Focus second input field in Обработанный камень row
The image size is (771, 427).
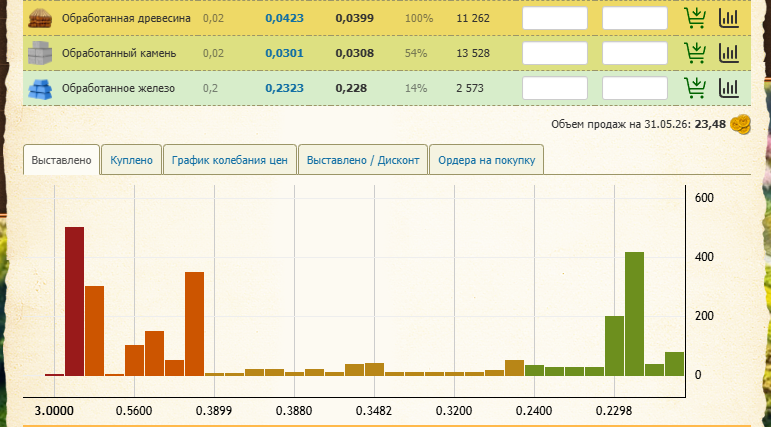coord(635,53)
